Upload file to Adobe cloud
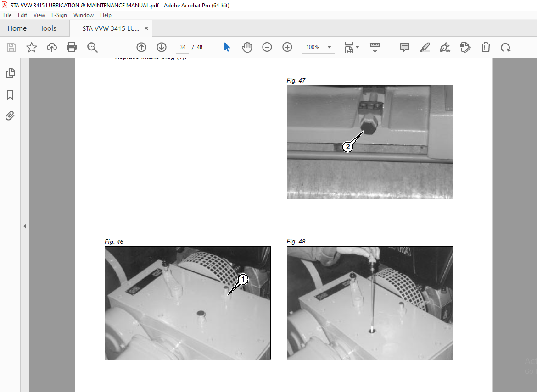537x392 pixels. point(52,47)
